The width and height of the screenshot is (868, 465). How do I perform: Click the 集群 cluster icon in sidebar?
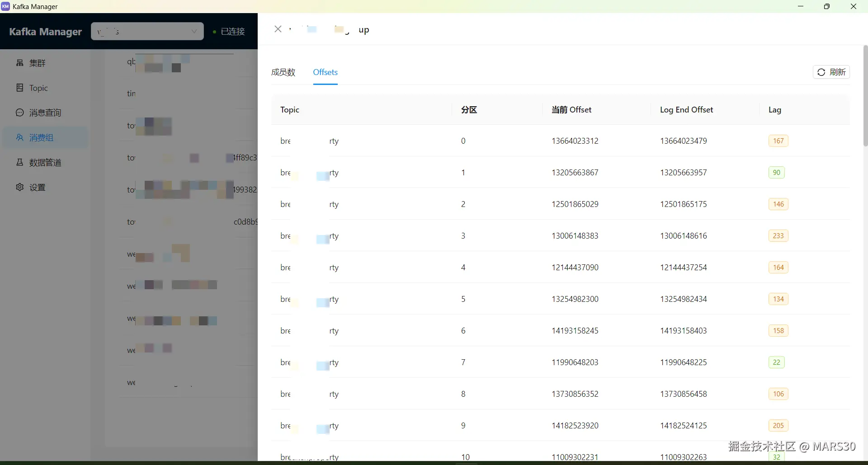pyautogui.click(x=20, y=63)
